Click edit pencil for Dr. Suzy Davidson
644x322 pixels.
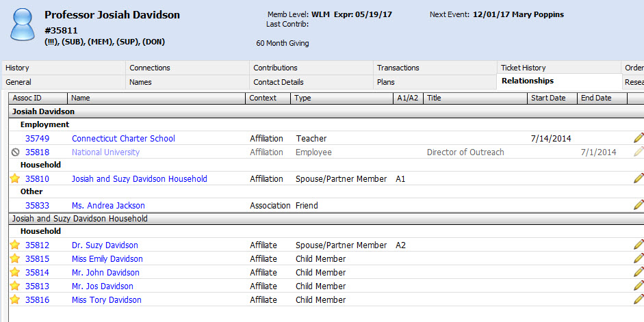(x=639, y=245)
